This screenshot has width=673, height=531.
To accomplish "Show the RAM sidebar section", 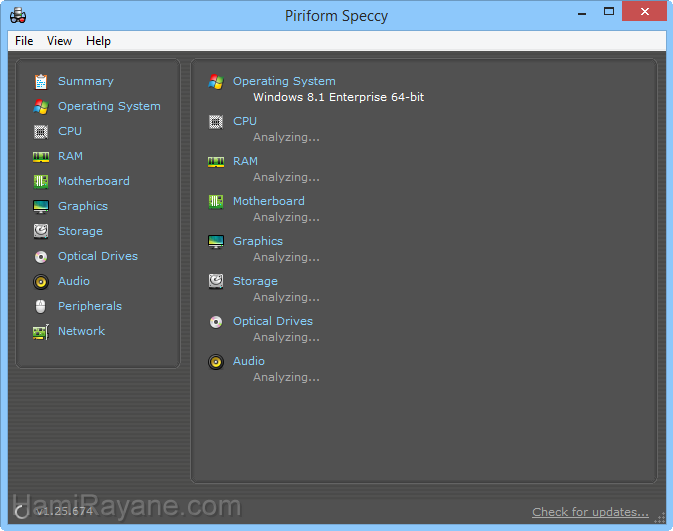I will [70, 156].
